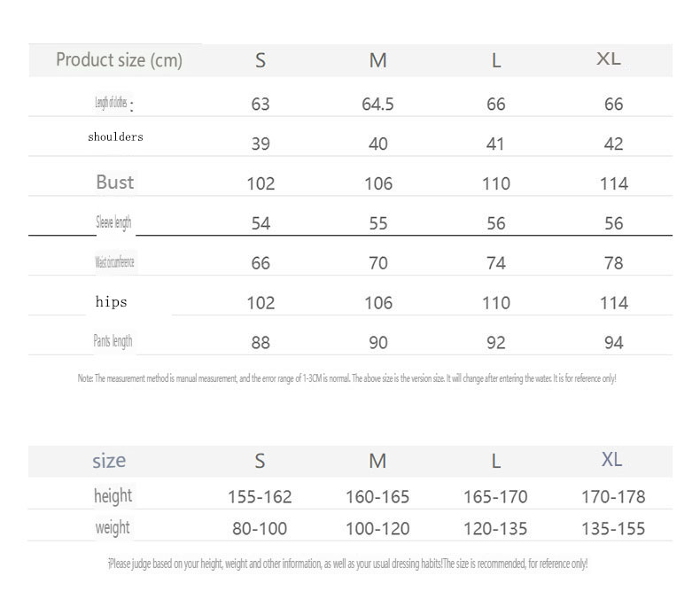
Task: Click the height range 155-162
Action: click(x=260, y=497)
